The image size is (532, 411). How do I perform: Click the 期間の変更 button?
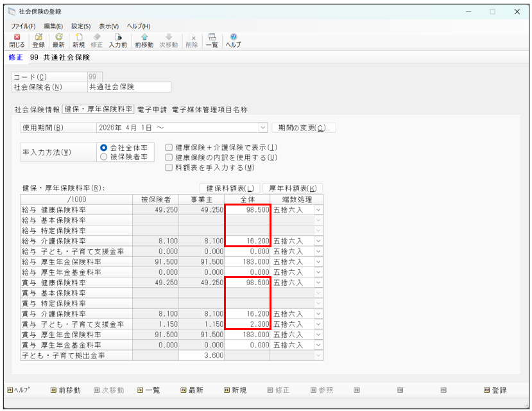304,128
